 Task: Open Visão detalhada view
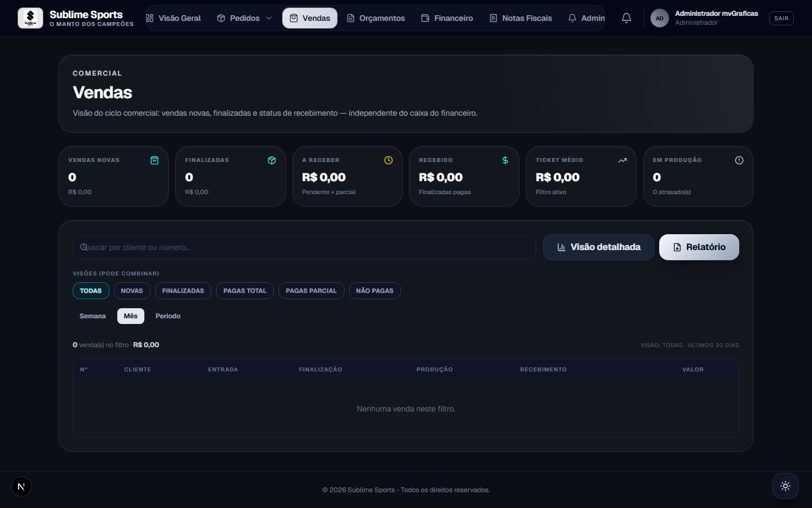click(599, 247)
